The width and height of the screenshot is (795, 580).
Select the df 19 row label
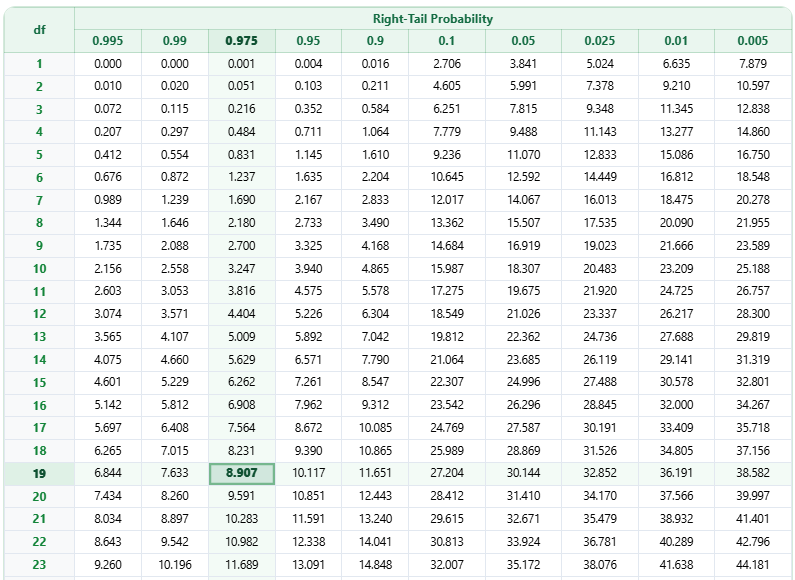(40, 474)
